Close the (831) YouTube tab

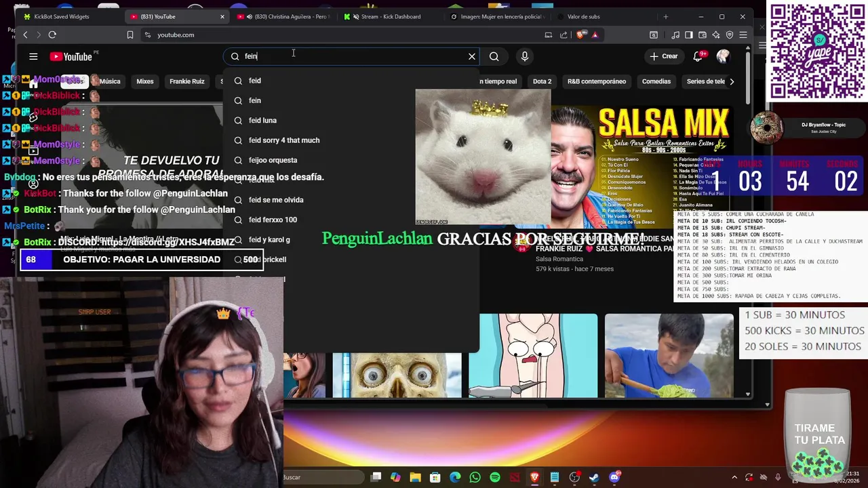coord(222,16)
